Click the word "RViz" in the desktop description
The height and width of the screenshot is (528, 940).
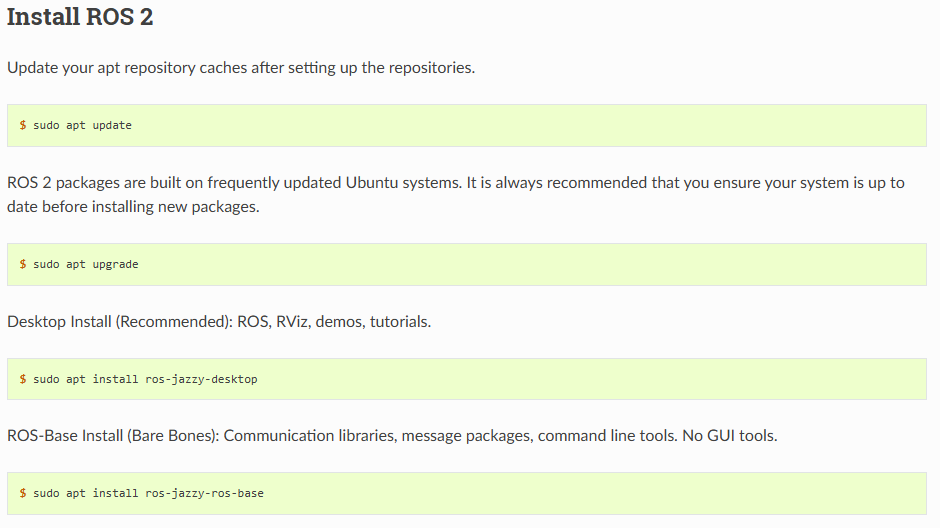290,322
